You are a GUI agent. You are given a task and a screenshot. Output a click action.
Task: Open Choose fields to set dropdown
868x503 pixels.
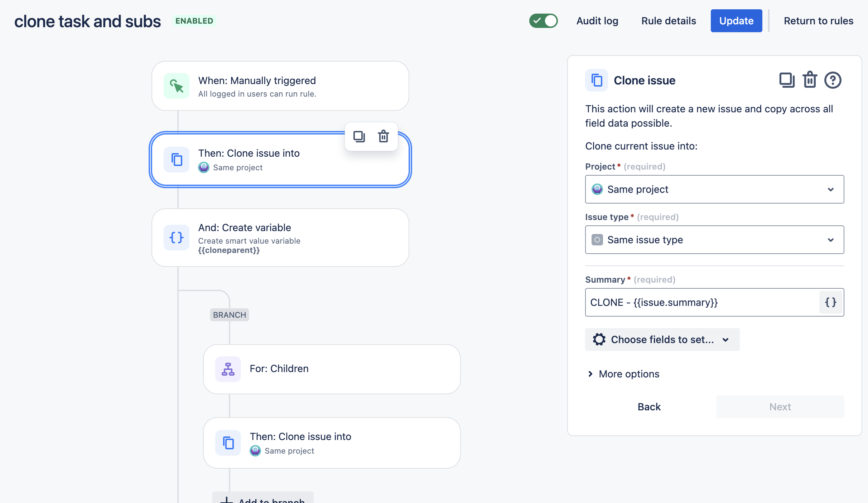tap(662, 340)
